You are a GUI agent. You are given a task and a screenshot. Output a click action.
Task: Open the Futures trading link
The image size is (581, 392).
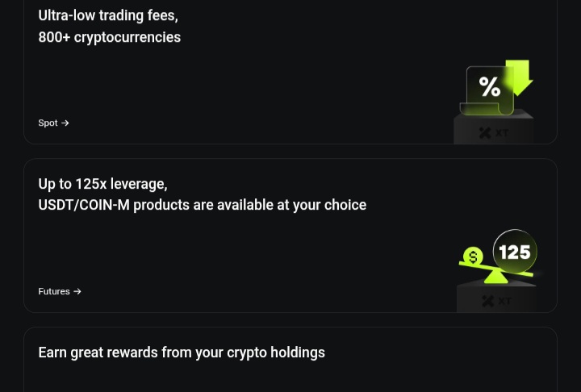[x=59, y=292]
